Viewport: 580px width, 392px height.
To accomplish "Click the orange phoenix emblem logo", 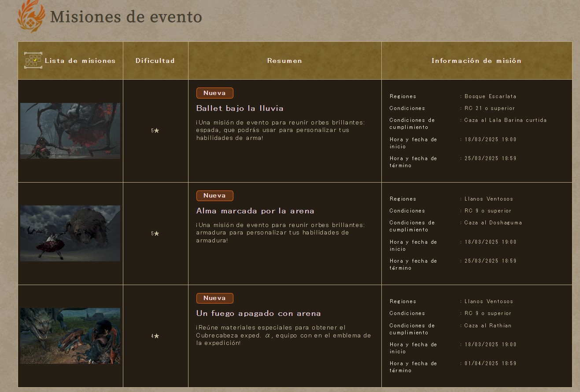I will tap(31, 15).
